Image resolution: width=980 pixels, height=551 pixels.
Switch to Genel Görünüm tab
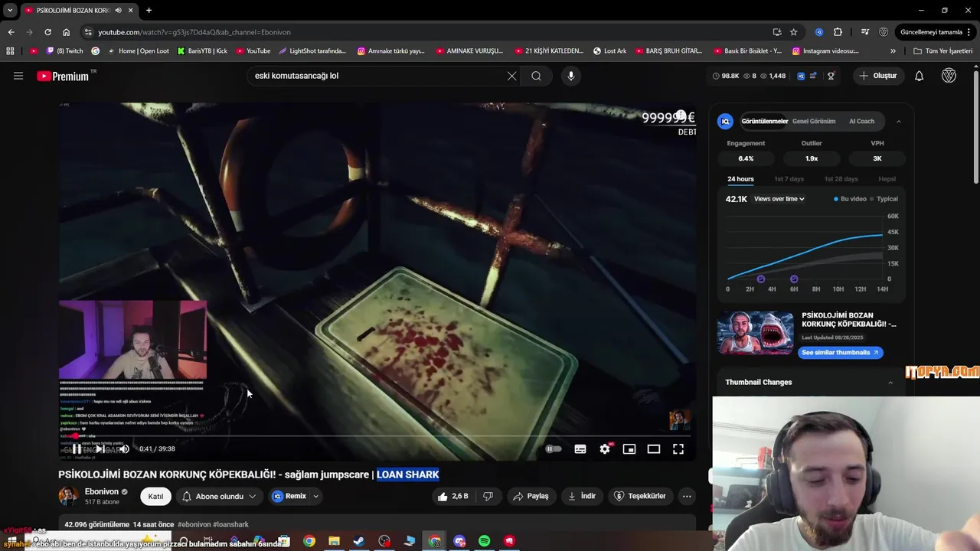tap(814, 121)
